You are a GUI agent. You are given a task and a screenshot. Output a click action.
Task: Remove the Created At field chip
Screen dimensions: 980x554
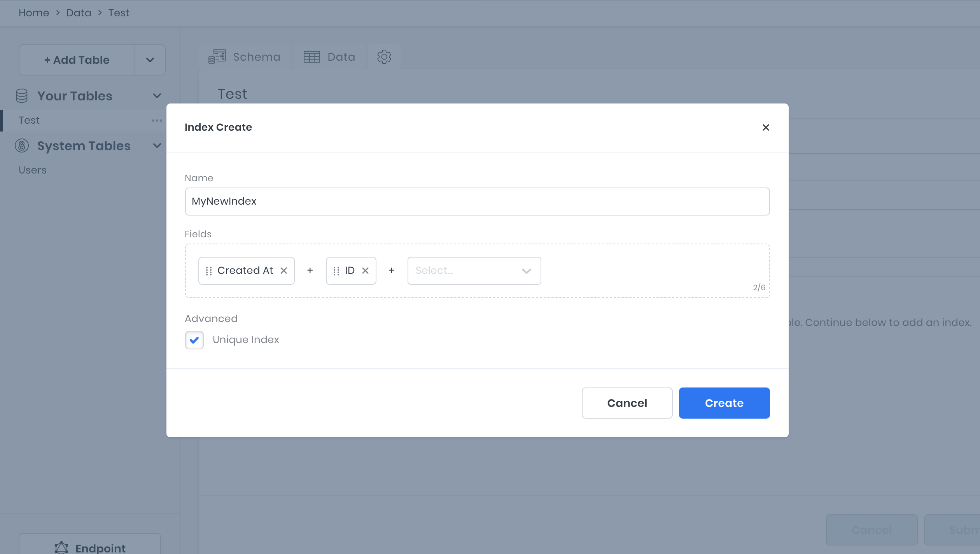click(284, 271)
